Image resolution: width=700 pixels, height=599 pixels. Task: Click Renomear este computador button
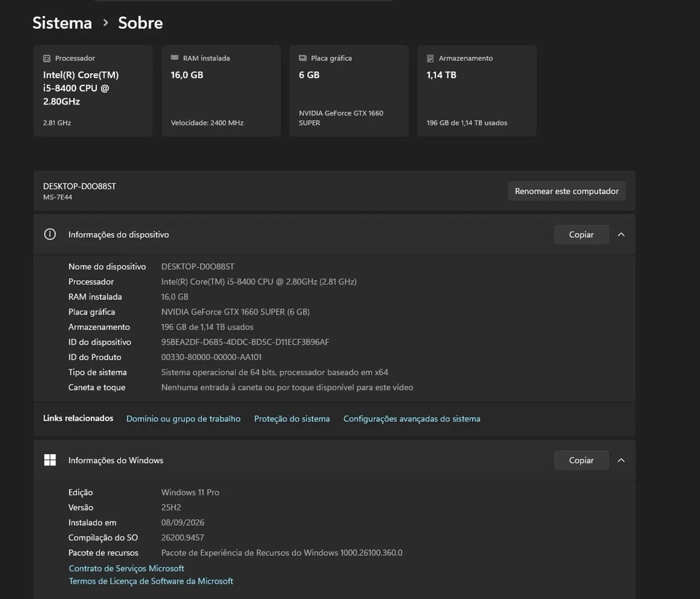coord(567,191)
